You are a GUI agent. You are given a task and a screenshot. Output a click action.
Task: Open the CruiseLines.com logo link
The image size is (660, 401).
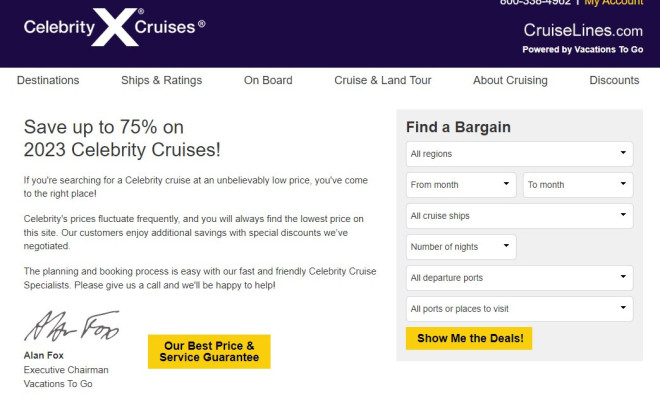[x=583, y=30]
